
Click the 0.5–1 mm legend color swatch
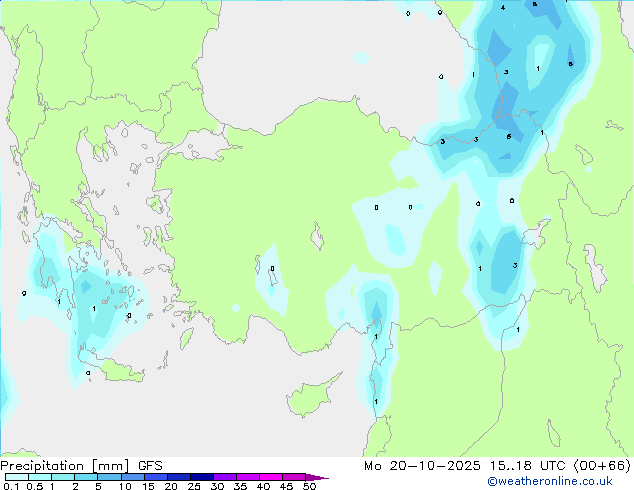pyautogui.click(x=40, y=477)
